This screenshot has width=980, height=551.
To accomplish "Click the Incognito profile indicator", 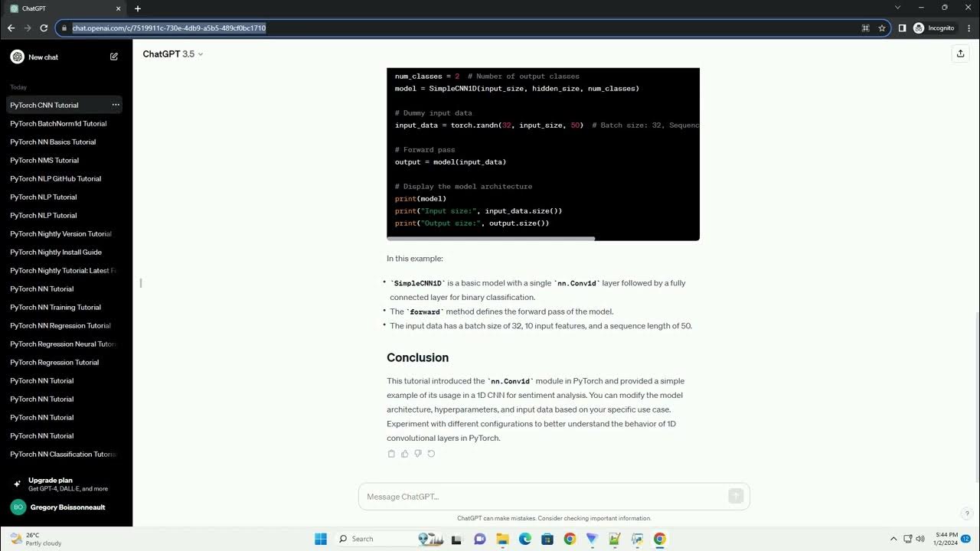I will point(934,28).
